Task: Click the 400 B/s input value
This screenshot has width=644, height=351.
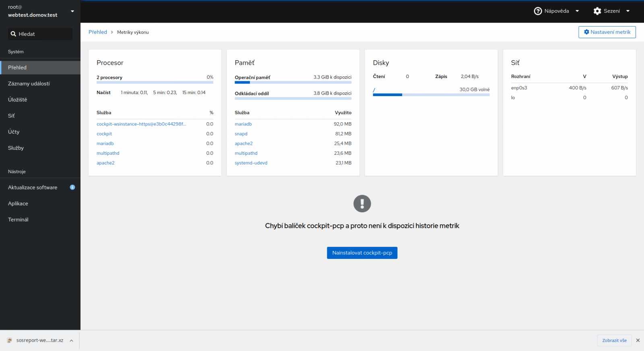Action: [x=578, y=88]
